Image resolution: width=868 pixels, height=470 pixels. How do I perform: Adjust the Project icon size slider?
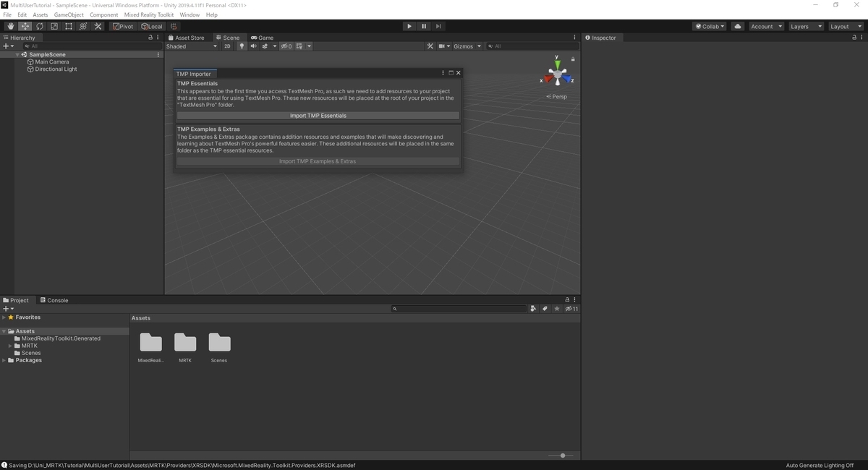tap(561, 456)
